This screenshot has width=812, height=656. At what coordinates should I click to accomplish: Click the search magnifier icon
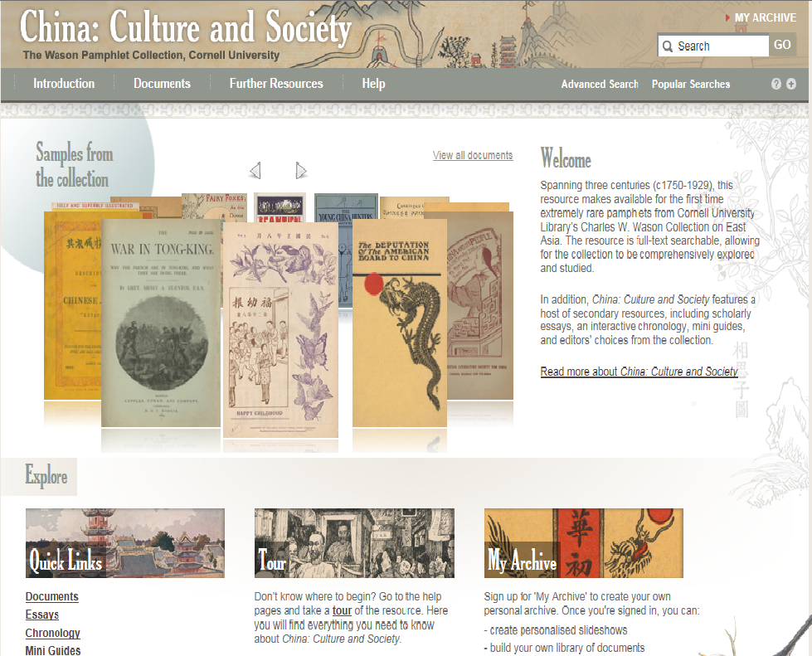point(668,46)
